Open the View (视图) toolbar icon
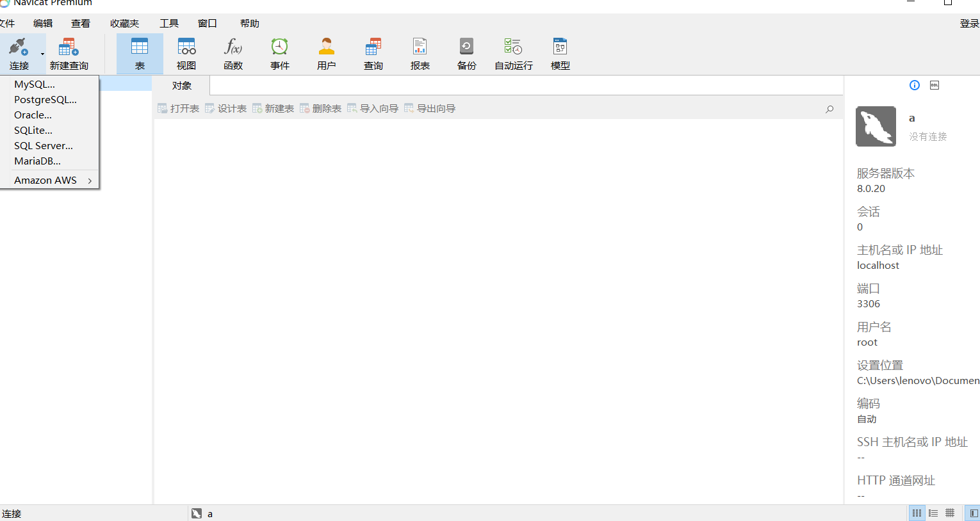Screen dimensions: 980x521 click(x=186, y=47)
